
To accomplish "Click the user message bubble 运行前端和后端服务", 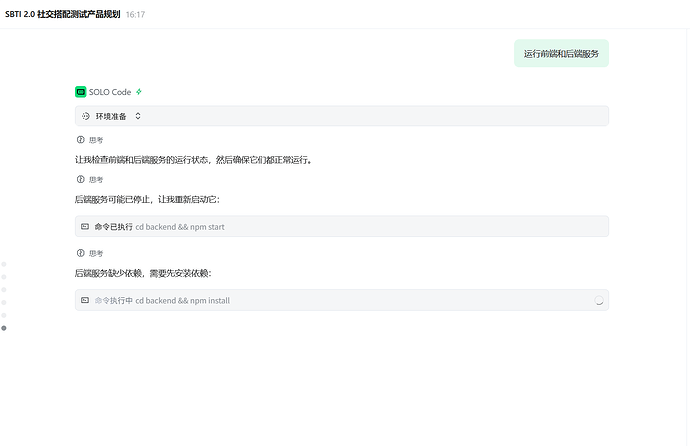I will 560,54.
